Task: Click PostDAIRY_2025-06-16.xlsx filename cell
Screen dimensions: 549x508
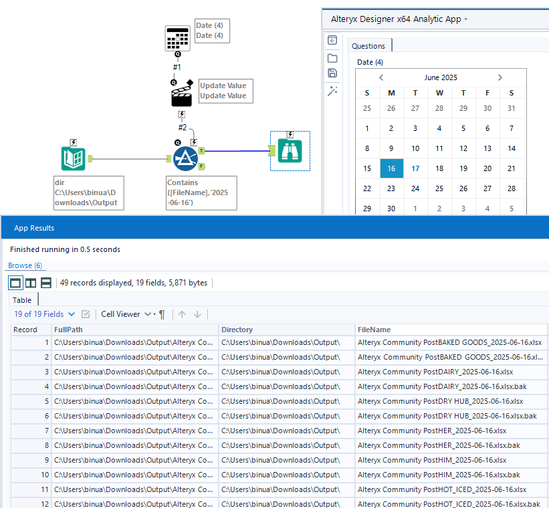Action: point(451,372)
